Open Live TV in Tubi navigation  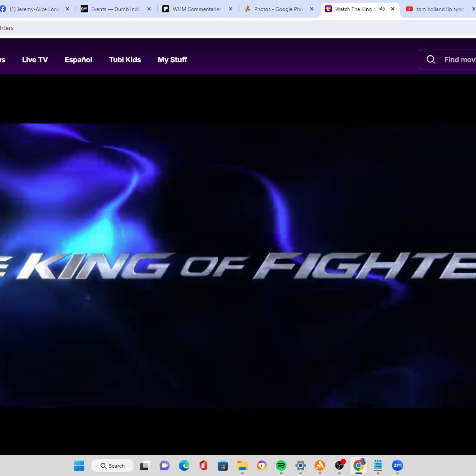[x=35, y=60]
